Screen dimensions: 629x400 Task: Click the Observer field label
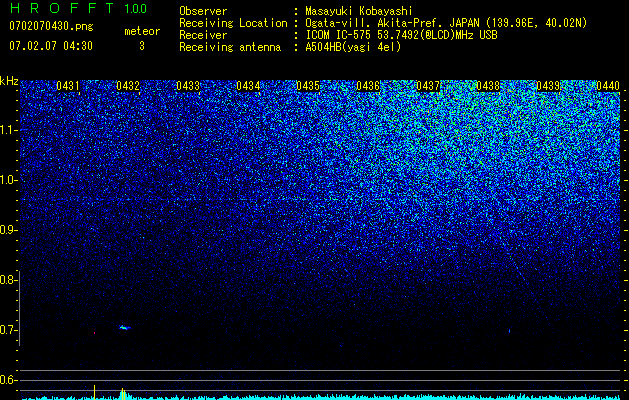(x=203, y=11)
